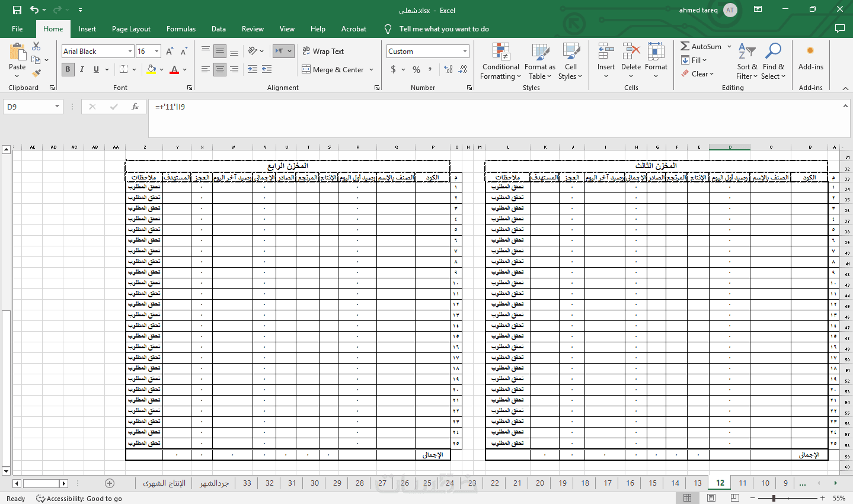Click the AutoSum button
The height and width of the screenshot is (504, 853).
click(x=701, y=46)
